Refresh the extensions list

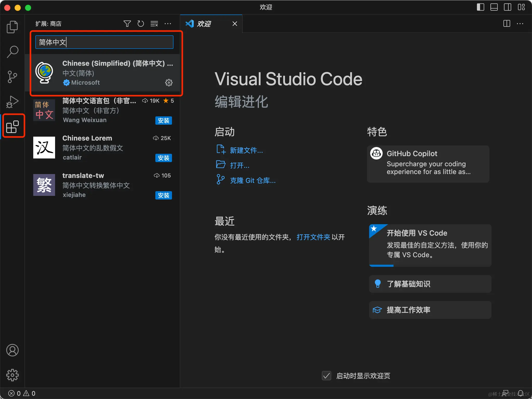[141, 24]
